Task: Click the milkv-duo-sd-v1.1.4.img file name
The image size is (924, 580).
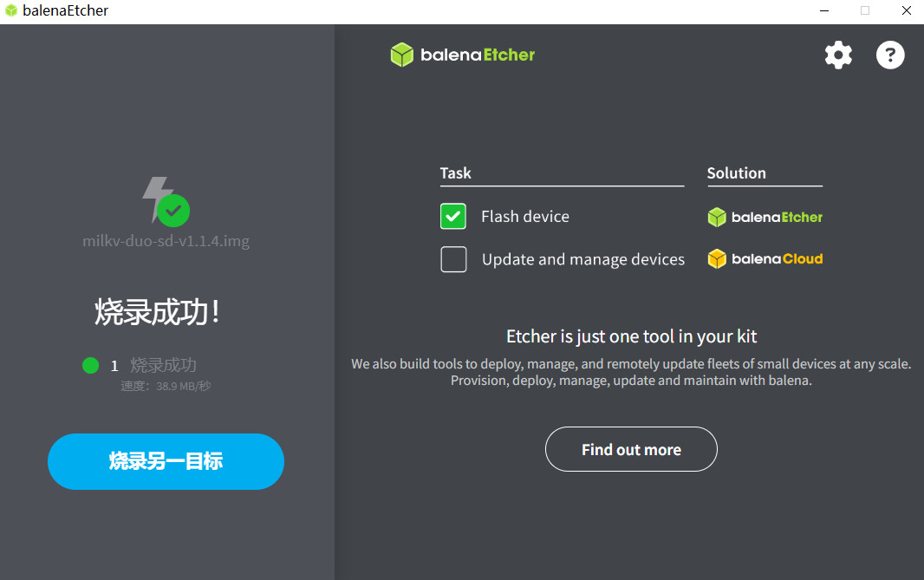Action: (166, 241)
